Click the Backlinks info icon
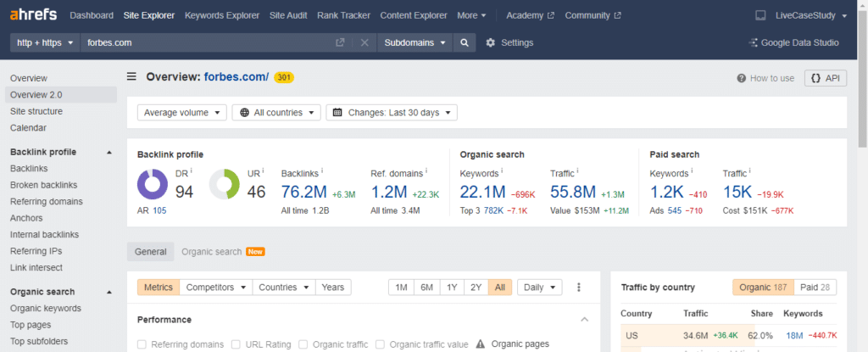This screenshot has height=352, width=868. tap(322, 170)
